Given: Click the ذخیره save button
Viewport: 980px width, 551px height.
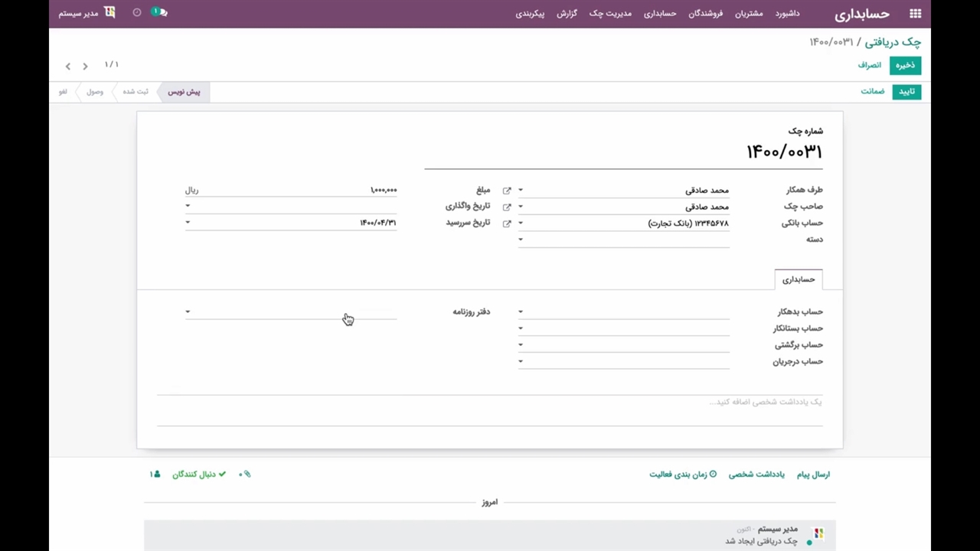Looking at the screenshot, I should (x=905, y=65).
